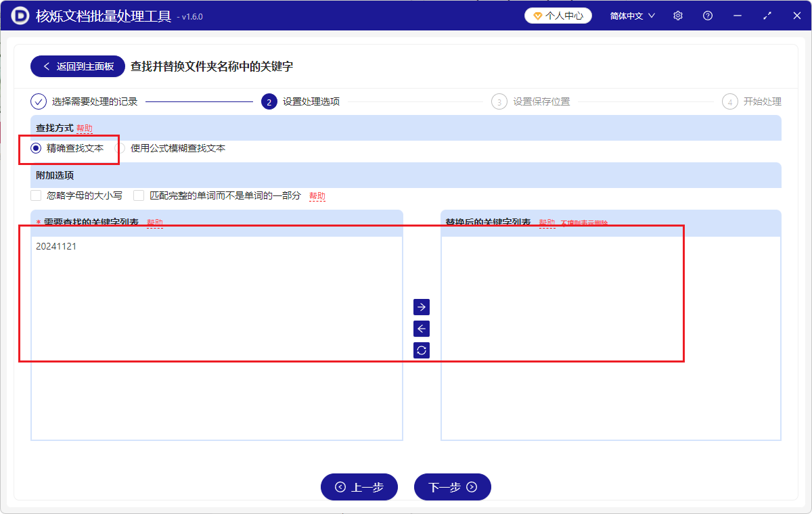The height and width of the screenshot is (514, 812).
Task: Click the right arrow transfer icon
Action: [421, 306]
